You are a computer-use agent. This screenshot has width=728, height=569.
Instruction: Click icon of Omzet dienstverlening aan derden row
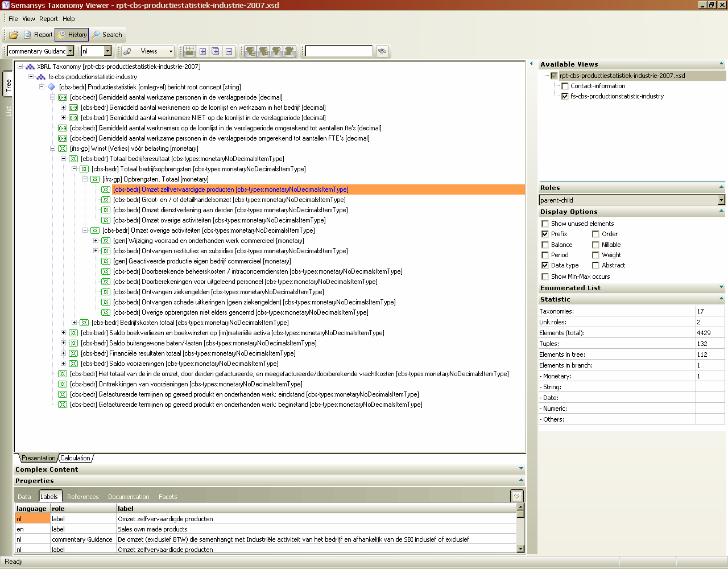[106, 210]
